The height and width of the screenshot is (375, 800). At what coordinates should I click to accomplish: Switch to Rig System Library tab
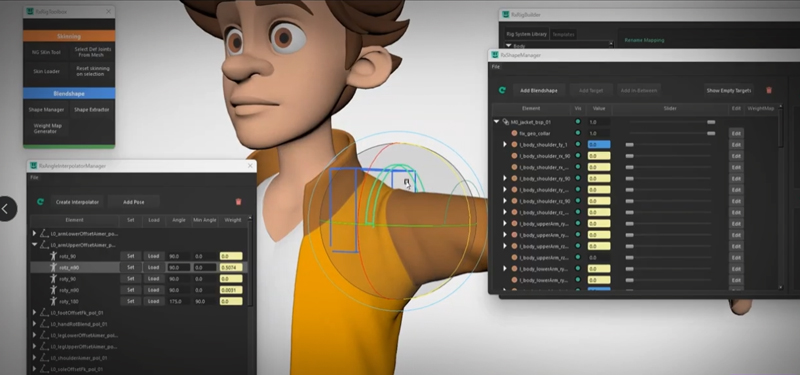click(x=526, y=34)
